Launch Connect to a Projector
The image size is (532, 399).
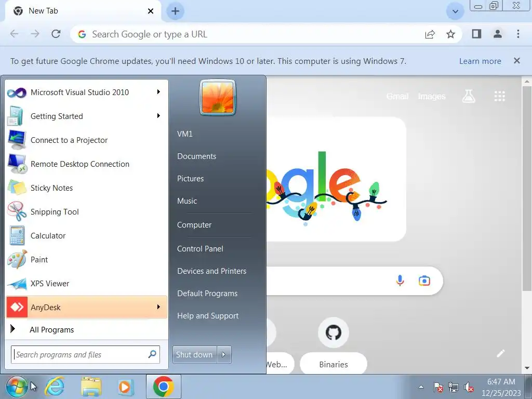pyautogui.click(x=87, y=140)
